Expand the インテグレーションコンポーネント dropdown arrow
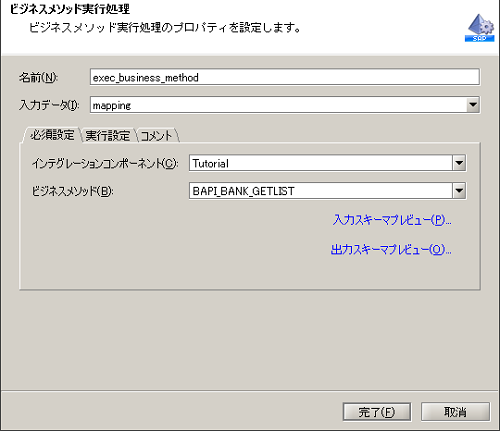Screen dimensions: 500x431 click(459, 163)
